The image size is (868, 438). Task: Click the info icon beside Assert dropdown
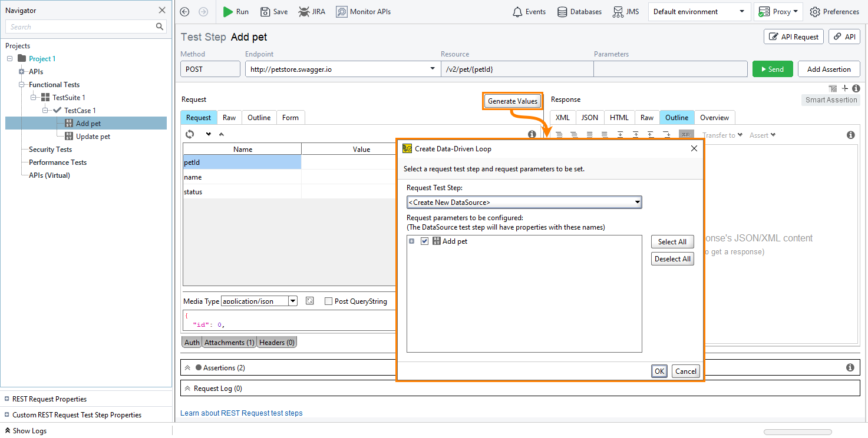[x=851, y=135]
